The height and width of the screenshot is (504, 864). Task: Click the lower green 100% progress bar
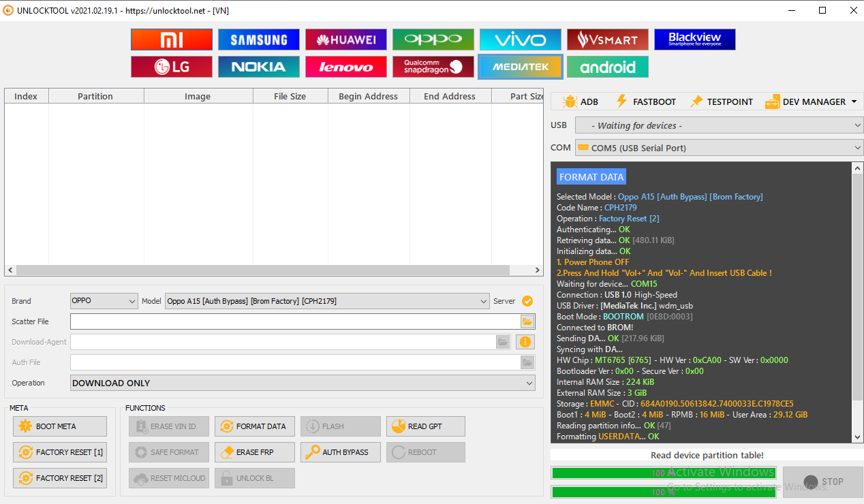pyautogui.click(x=663, y=492)
